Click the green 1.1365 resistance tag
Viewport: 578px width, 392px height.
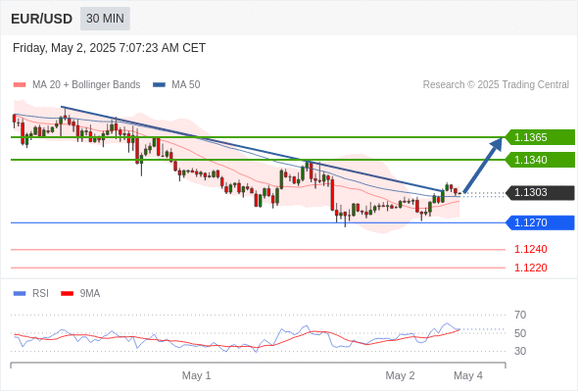coord(540,137)
